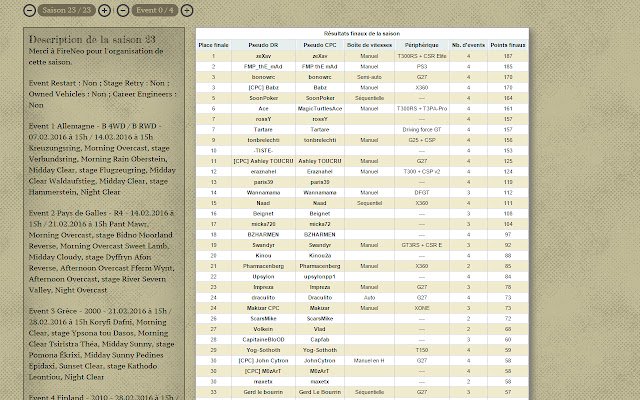Click the table title Résultats finaux de la saison
The width and height of the screenshot is (640, 400).
[362, 33]
